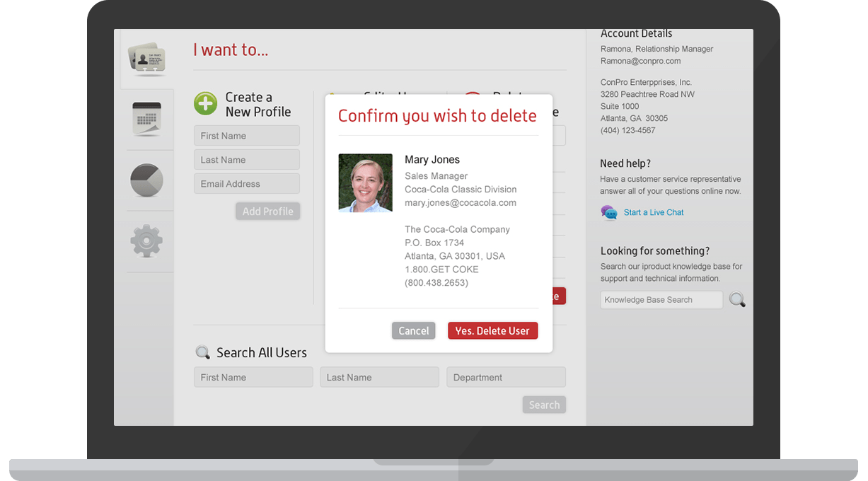This screenshot has height=481, width=868.
Task: Click the Account Details heading
Action: [636, 33]
